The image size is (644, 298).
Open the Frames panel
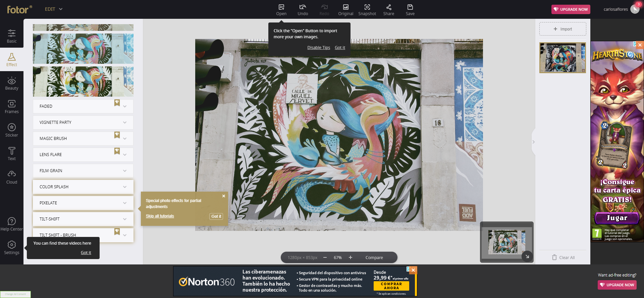[x=12, y=107]
